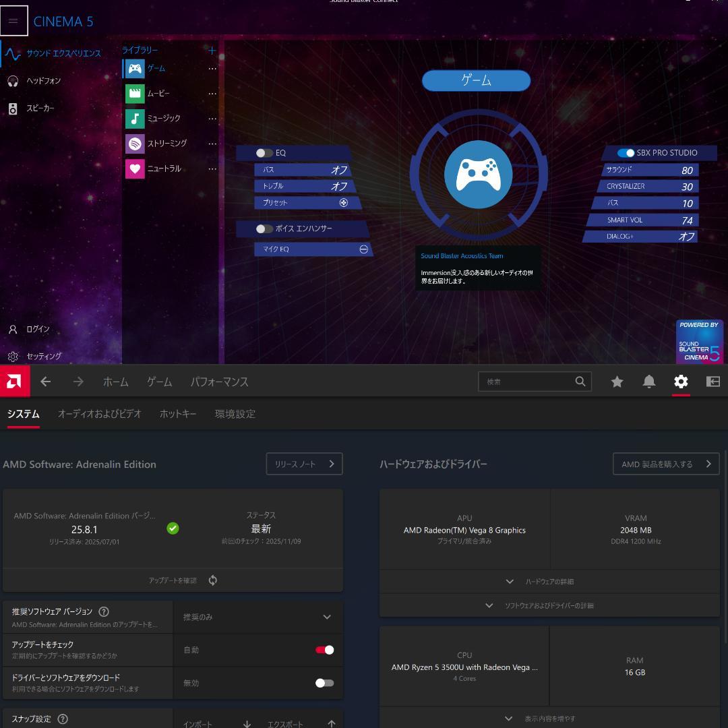728x728 pixels.
Task: Click the AMD settings gear icon
Action: click(x=681, y=382)
